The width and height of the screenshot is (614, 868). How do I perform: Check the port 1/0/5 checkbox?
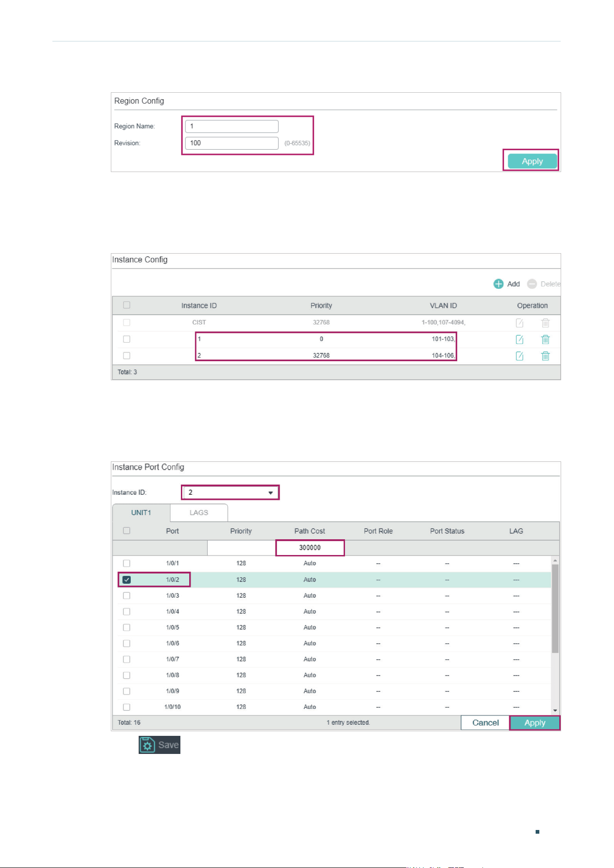click(x=127, y=627)
